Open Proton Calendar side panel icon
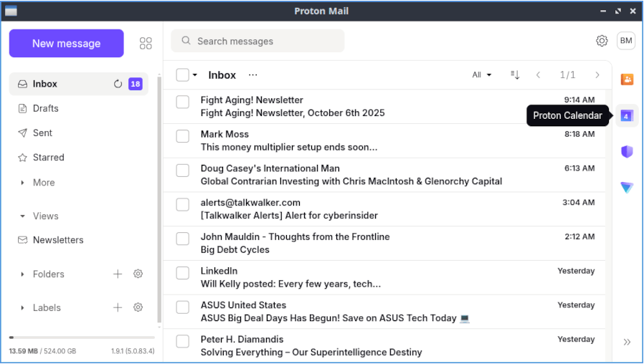644x364 pixels. 627,115
